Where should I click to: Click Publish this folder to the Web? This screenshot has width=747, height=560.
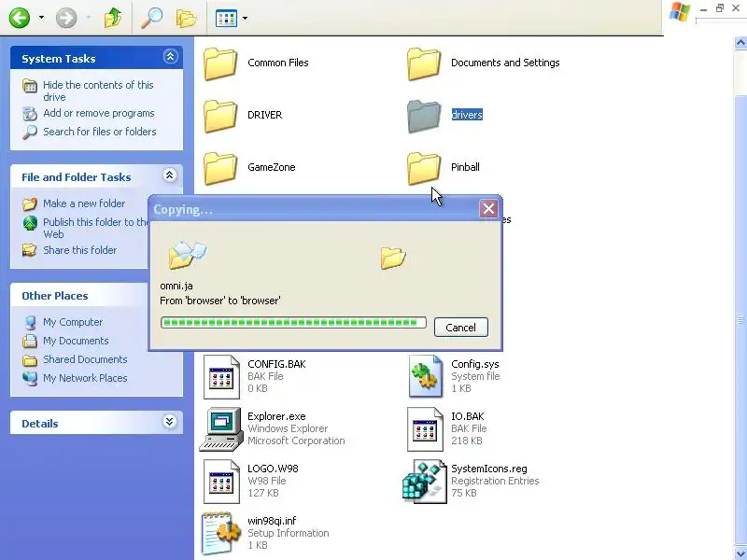click(x=95, y=228)
